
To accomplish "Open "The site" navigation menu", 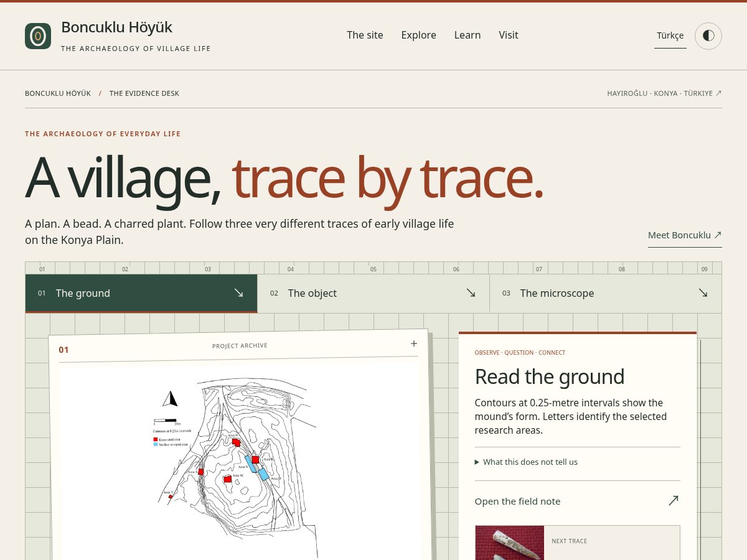I will click(365, 35).
